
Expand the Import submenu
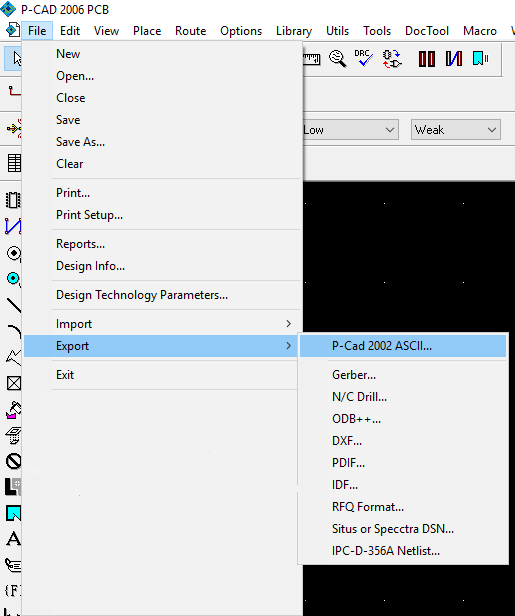tap(162, 324)
